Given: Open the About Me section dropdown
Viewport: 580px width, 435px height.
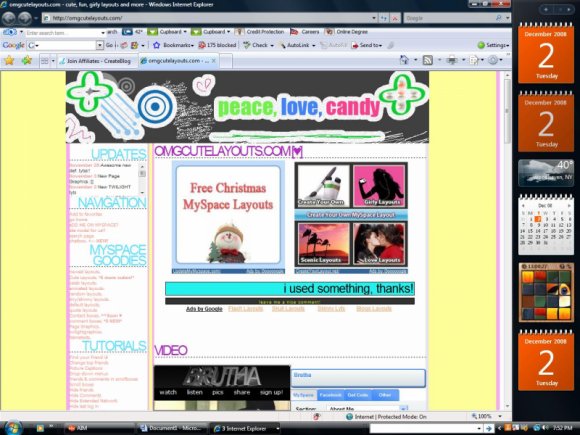Looking at the screenshot, I should pyautogui.click(x=404, y=408).
